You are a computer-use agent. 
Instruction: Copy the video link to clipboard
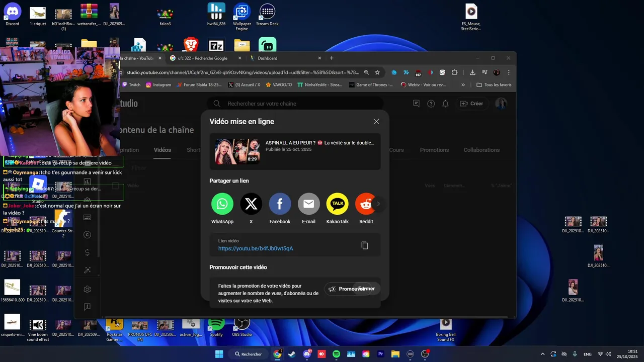pos(365,245)
